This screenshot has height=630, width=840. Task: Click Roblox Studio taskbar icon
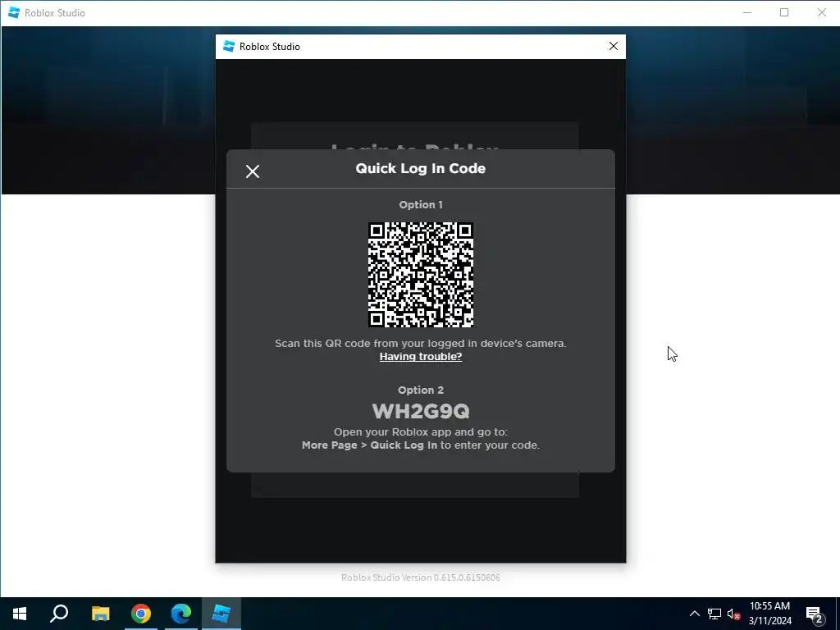coord(221,614)
